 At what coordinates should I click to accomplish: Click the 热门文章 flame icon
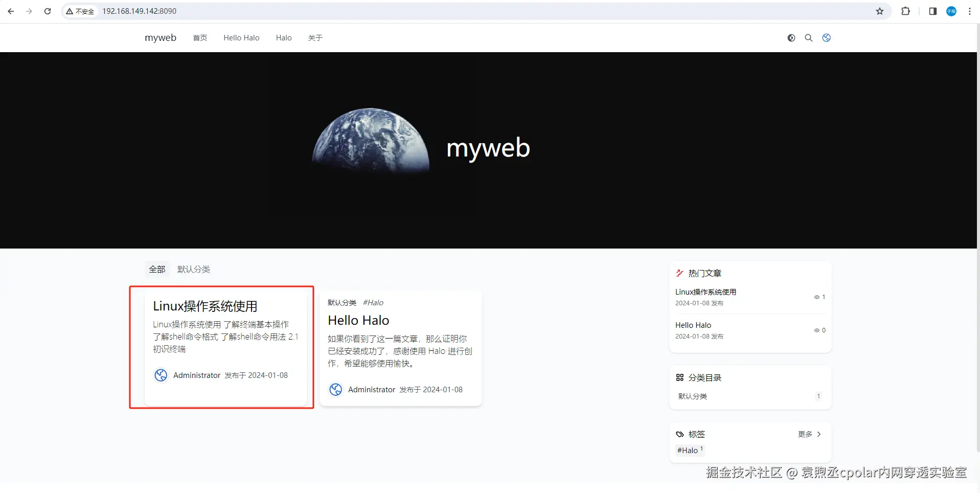click(680, 273)
